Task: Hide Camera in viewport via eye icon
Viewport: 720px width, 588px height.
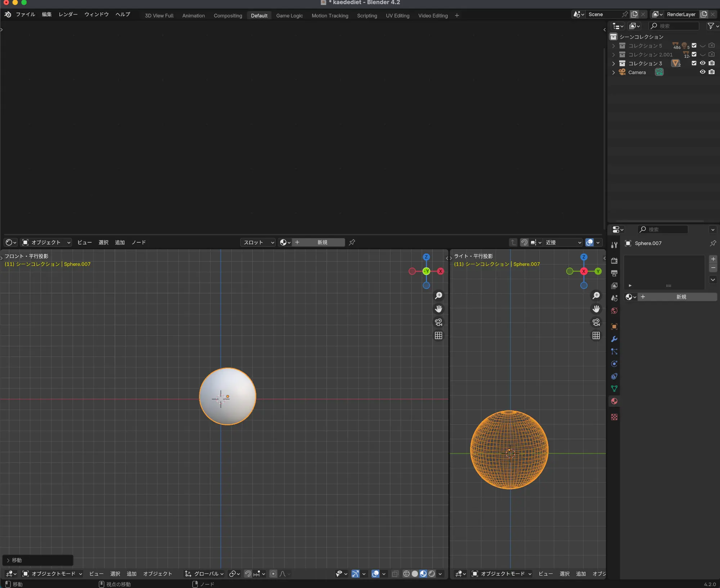Action: click(x=702, y=72)
